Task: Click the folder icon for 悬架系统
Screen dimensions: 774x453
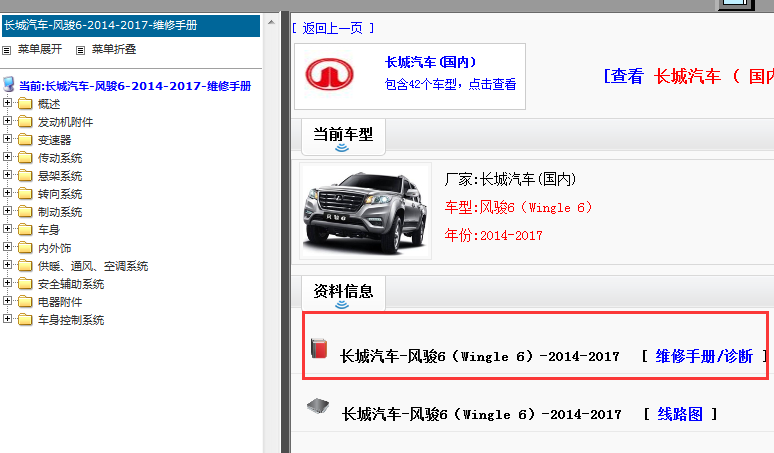Action: 25,176
